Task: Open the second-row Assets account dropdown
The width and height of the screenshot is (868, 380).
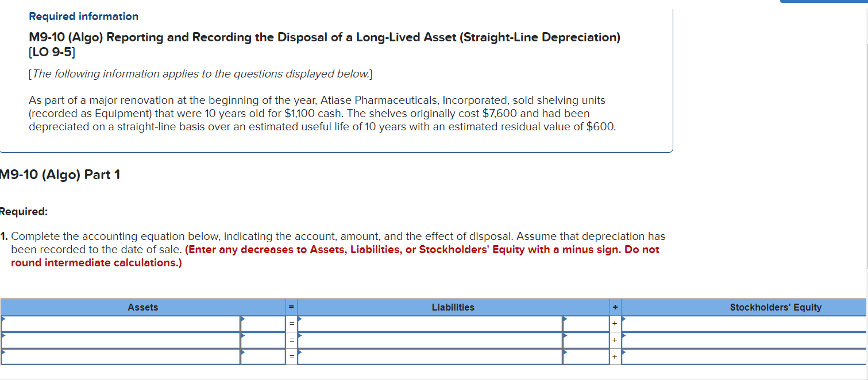Action: coord(121,340)
